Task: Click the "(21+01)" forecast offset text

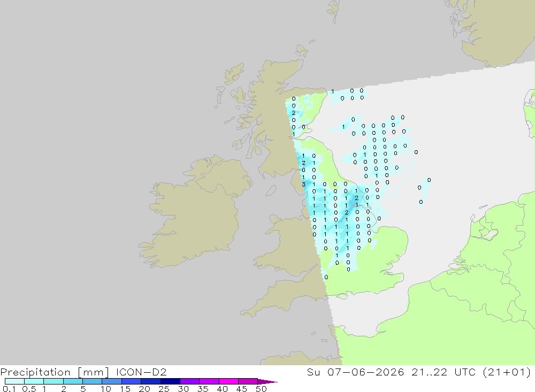Action: coord(507,372)
